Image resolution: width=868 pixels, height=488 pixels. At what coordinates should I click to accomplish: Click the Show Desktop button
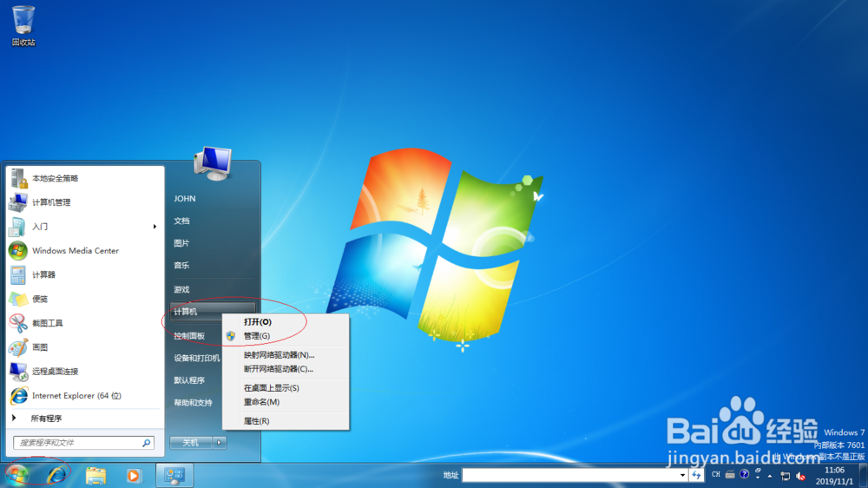click(864, 476)
